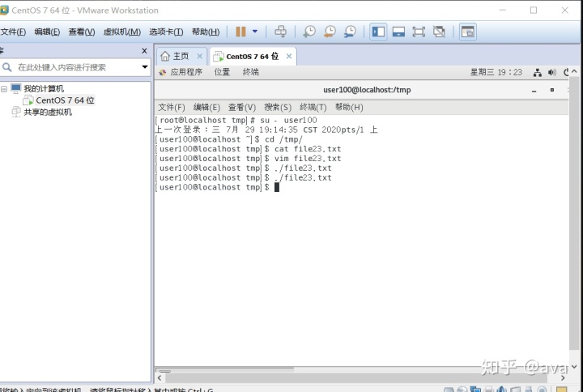This screenshot has height=392, width=583.
Task: Toggle the library sidebar view icon
Action: point(378,32)
